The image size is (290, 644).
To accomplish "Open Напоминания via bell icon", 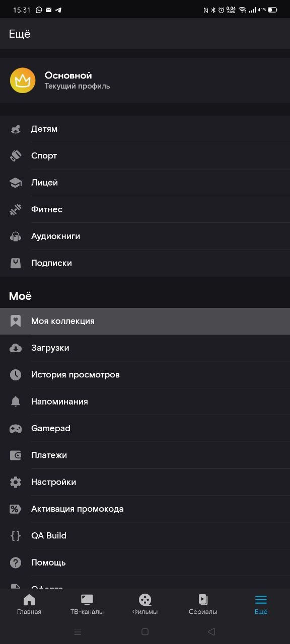I will coord(16,401).
